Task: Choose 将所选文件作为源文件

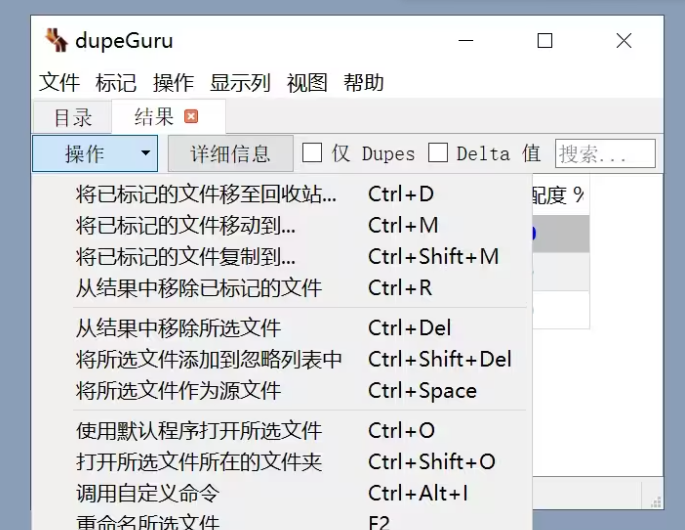Action: (282, 391)
